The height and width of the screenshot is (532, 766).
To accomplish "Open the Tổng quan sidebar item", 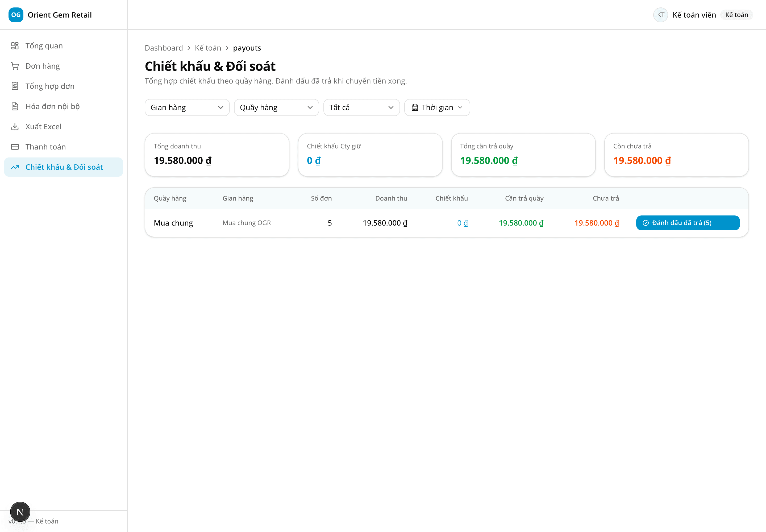I will click(63, 46).
